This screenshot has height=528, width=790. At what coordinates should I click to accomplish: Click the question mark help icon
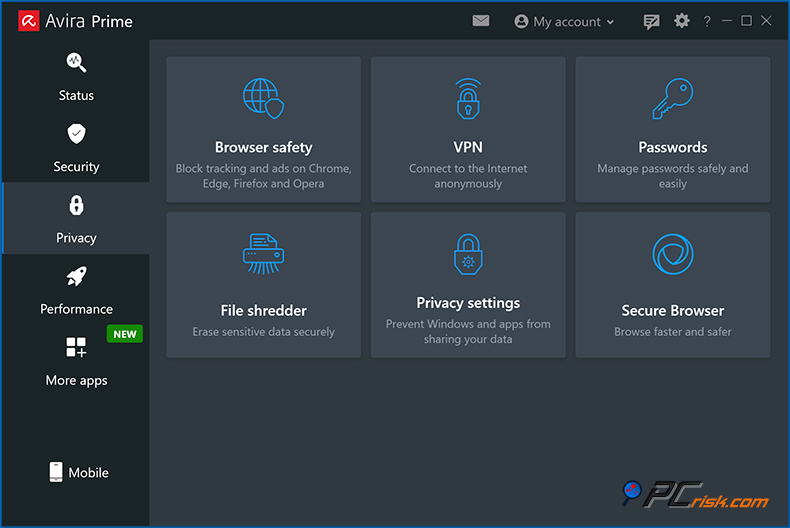pyautogui.click(x=708, y=21)
